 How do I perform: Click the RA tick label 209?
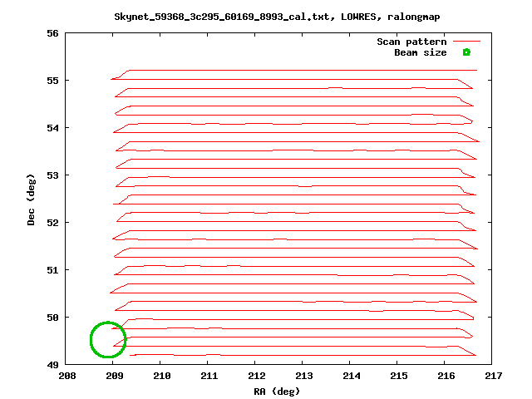tap(115, 376)
